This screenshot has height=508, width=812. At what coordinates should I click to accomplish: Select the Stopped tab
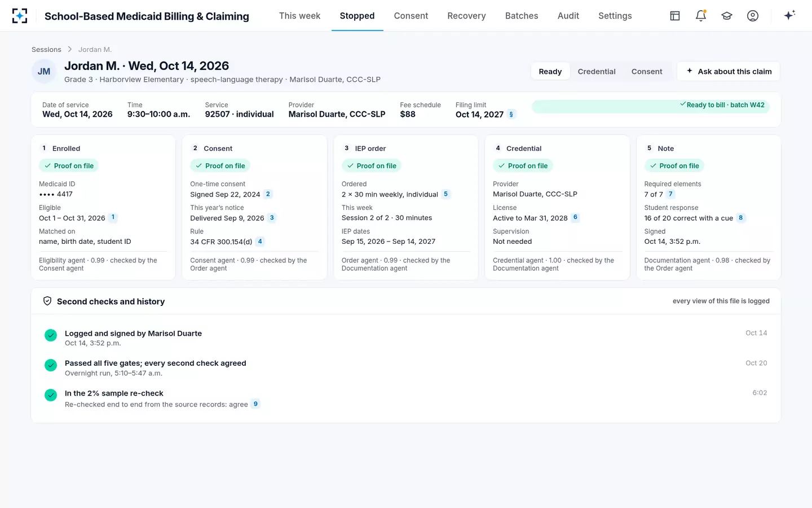[x=357, y=16]
